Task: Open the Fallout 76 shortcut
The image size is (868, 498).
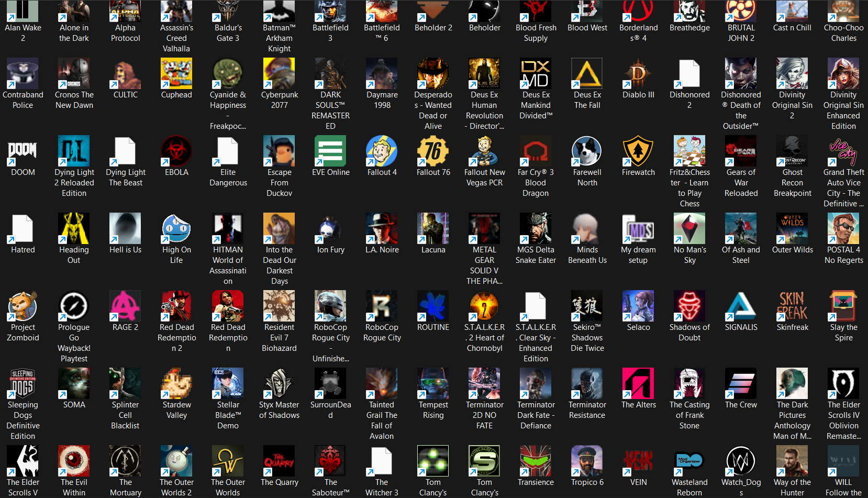Action: tap(433, 151)
